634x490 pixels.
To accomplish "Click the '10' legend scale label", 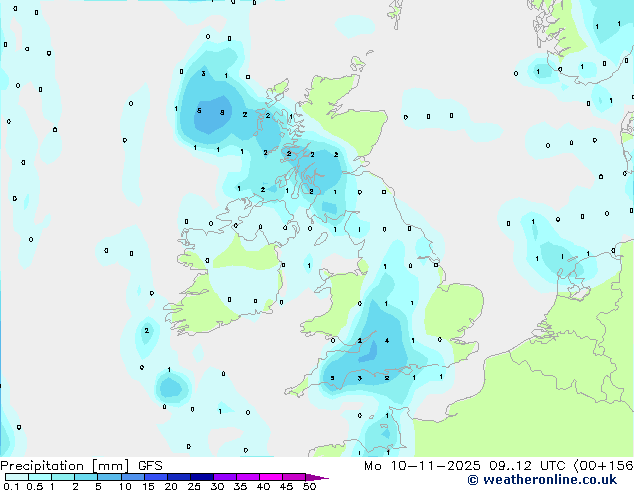I will point(125,486).
